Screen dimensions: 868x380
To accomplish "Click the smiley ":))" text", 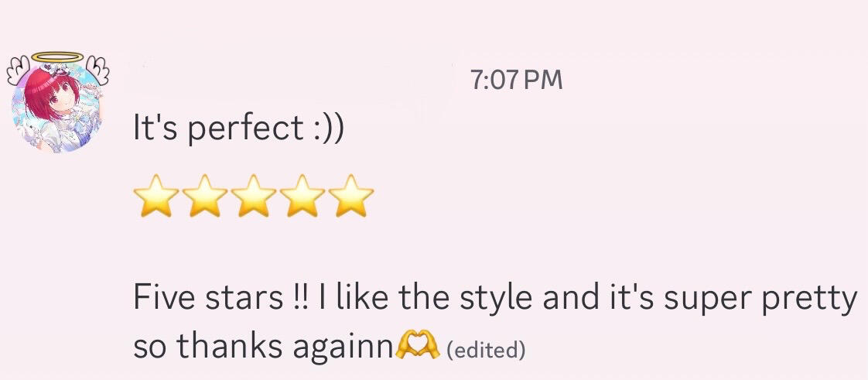I will click(328, 128).
